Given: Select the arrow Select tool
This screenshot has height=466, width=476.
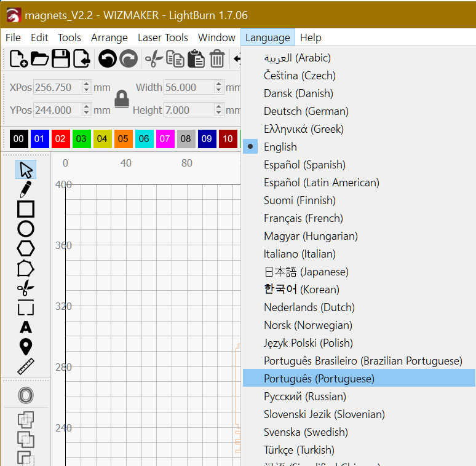Looking at the screenshot, I should pyautogui.click(x=26, y=170).
